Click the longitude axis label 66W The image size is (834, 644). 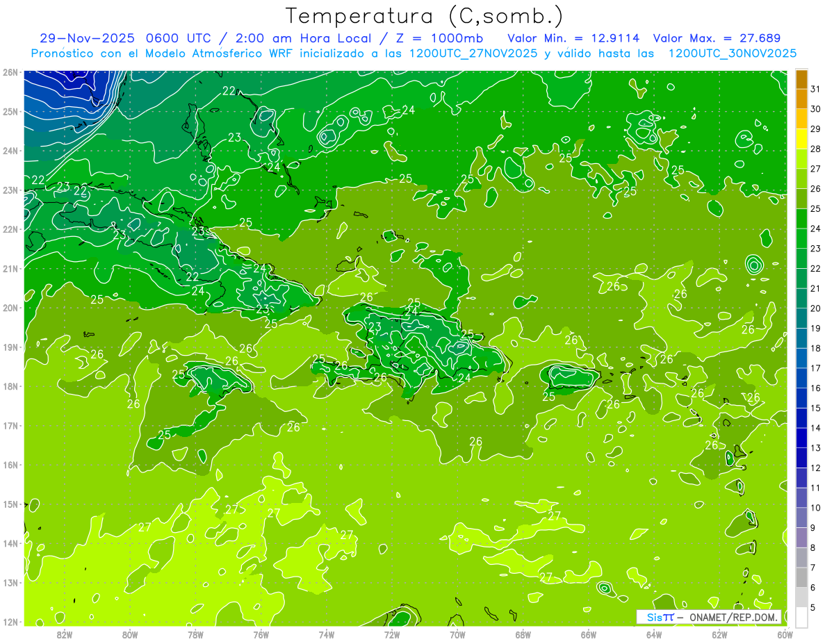(589, 634)
